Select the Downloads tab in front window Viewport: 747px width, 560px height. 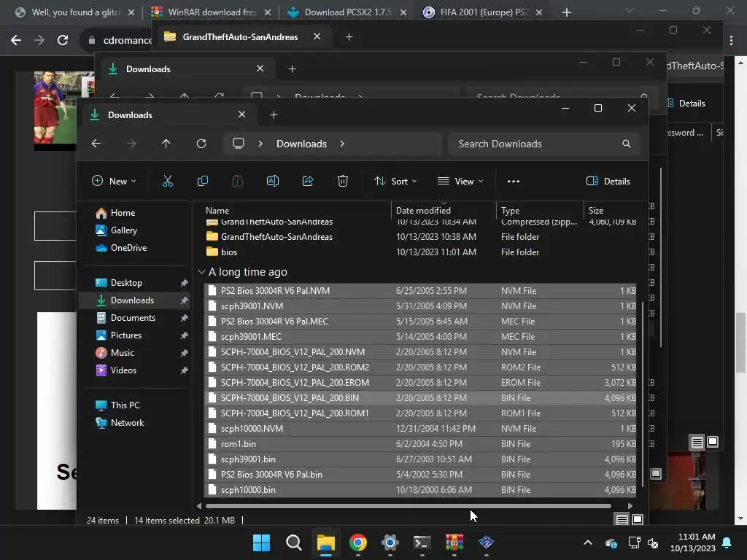(168, 114)
